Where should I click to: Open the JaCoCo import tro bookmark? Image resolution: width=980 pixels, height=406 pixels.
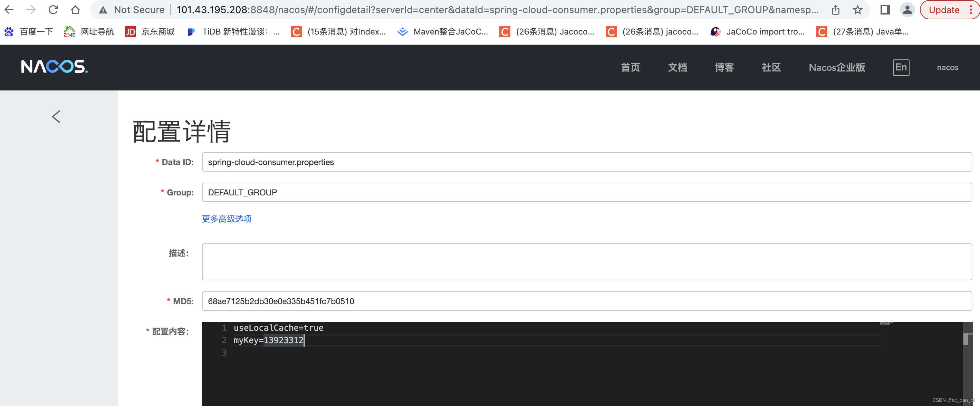tap(758, 31)
